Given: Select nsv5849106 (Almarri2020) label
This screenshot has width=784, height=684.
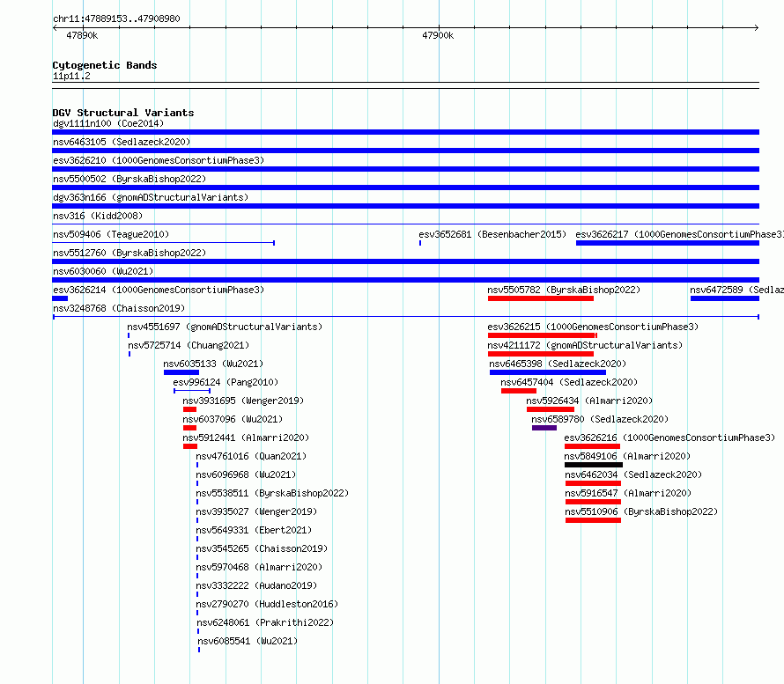Looking at the screenshot, I should tap(627, 456).
